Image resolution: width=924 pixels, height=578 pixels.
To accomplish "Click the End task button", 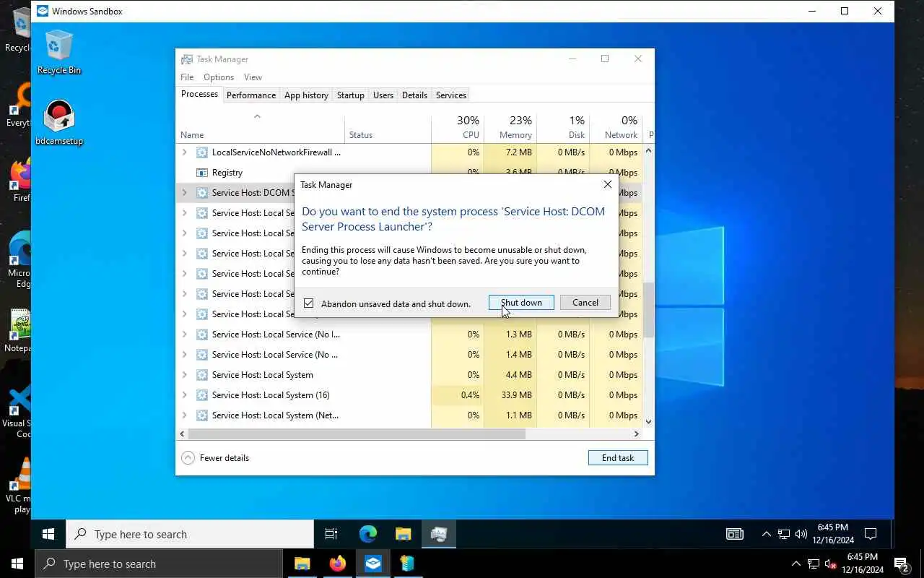I will 618,457.
